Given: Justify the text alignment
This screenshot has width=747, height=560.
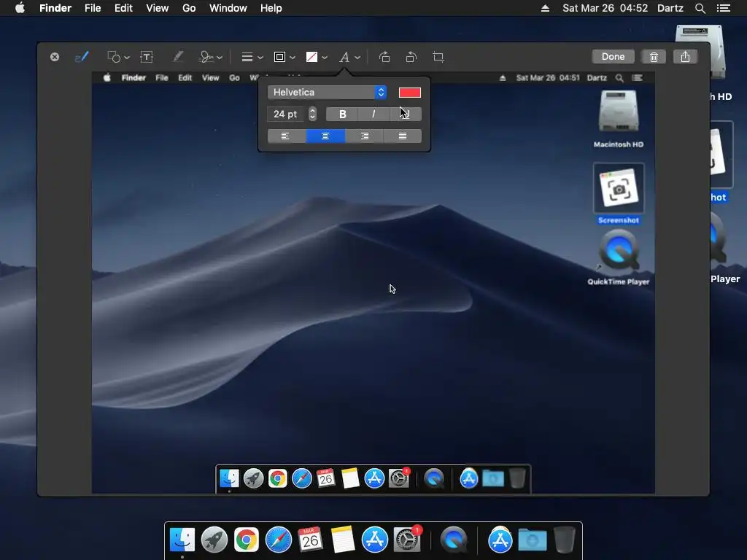Looking at the screenshot, I should 403,136.
